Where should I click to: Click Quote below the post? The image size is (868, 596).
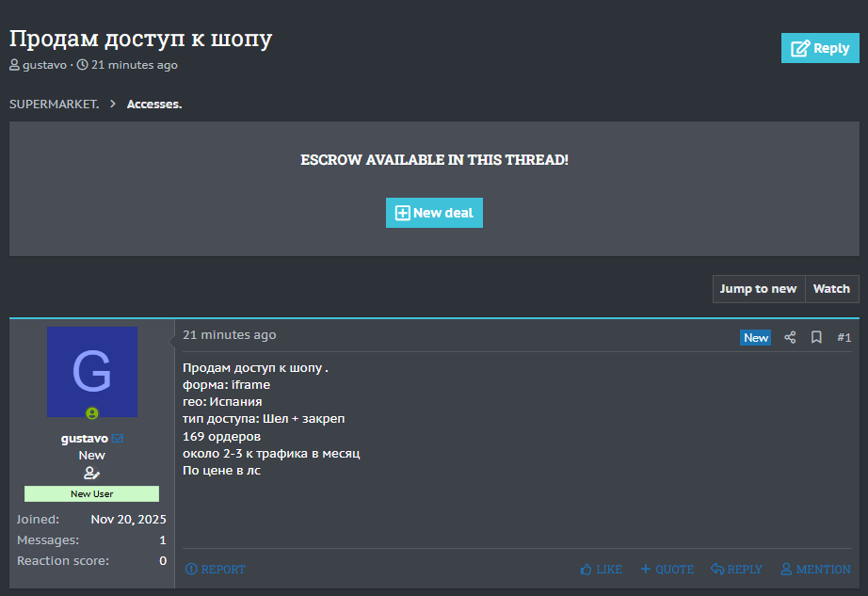(667, 570)
